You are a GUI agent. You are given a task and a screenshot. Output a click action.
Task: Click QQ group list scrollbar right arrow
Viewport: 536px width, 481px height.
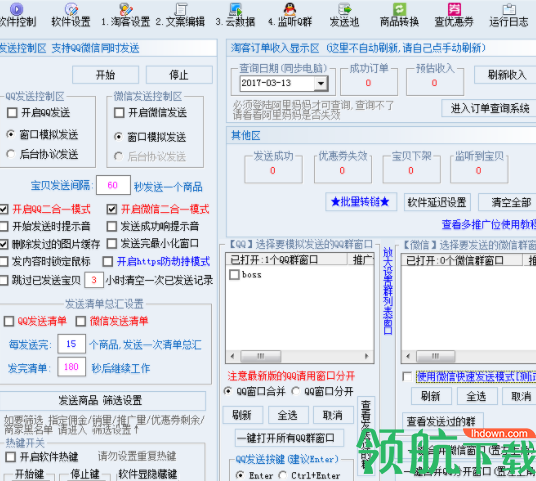[x=367, y=356]
